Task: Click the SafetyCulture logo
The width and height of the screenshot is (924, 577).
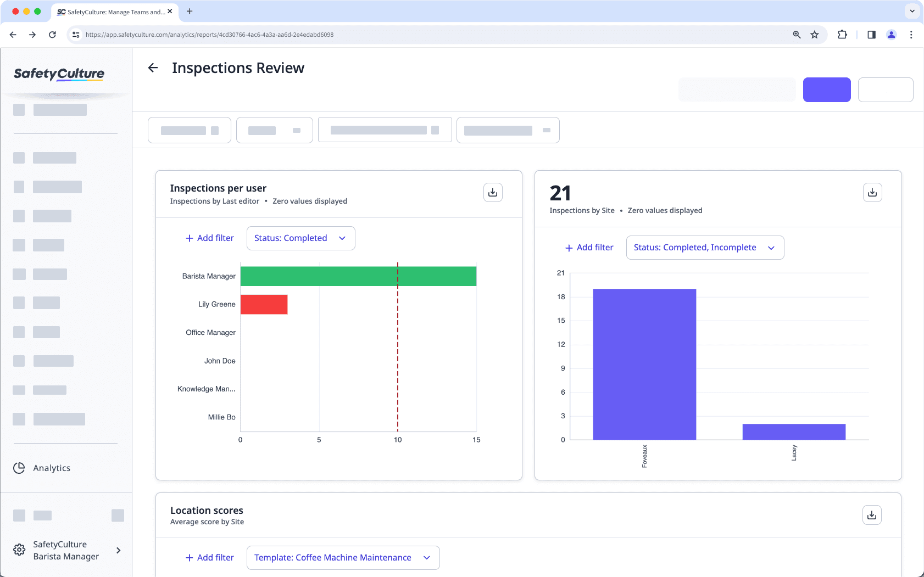Action: click(x=59, y=74)
